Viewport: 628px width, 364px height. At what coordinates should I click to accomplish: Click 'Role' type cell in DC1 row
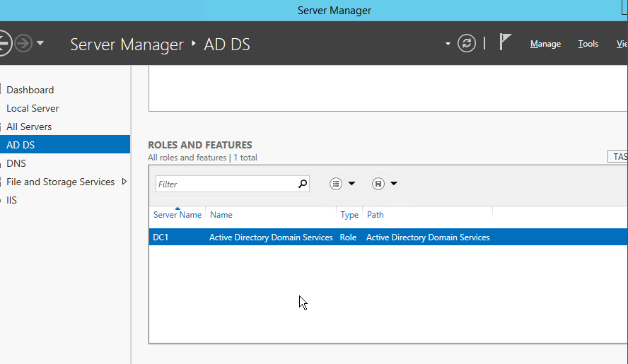coord(348,237)
